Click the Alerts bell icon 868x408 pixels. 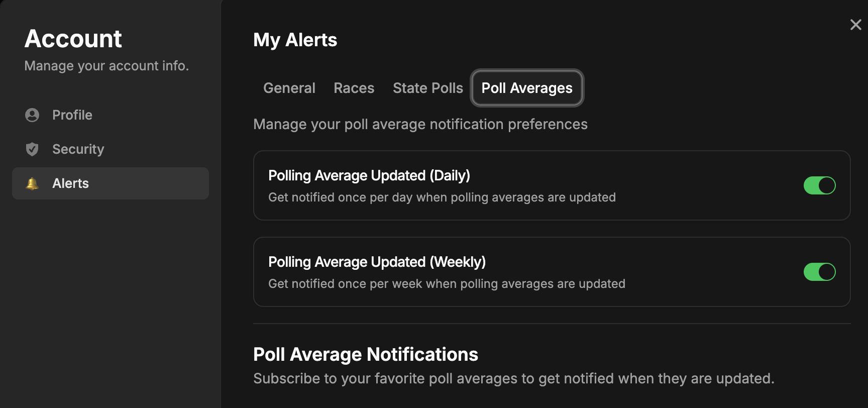click(x=32, y=183)
